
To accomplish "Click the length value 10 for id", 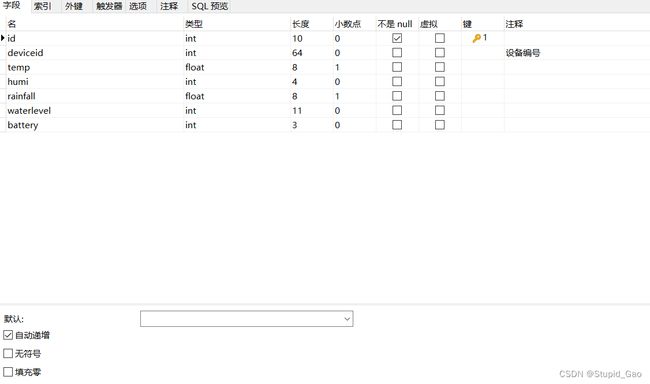I will 312,38.
